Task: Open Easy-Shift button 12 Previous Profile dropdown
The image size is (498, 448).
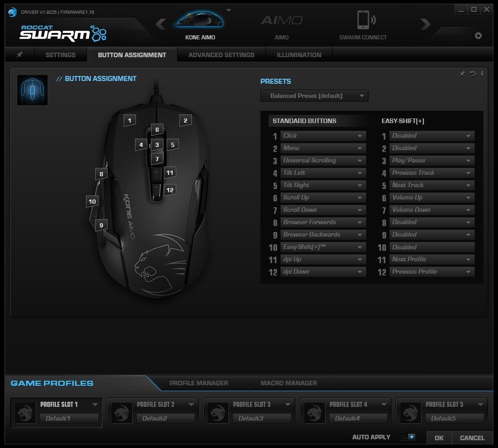Action: [432, 272]
